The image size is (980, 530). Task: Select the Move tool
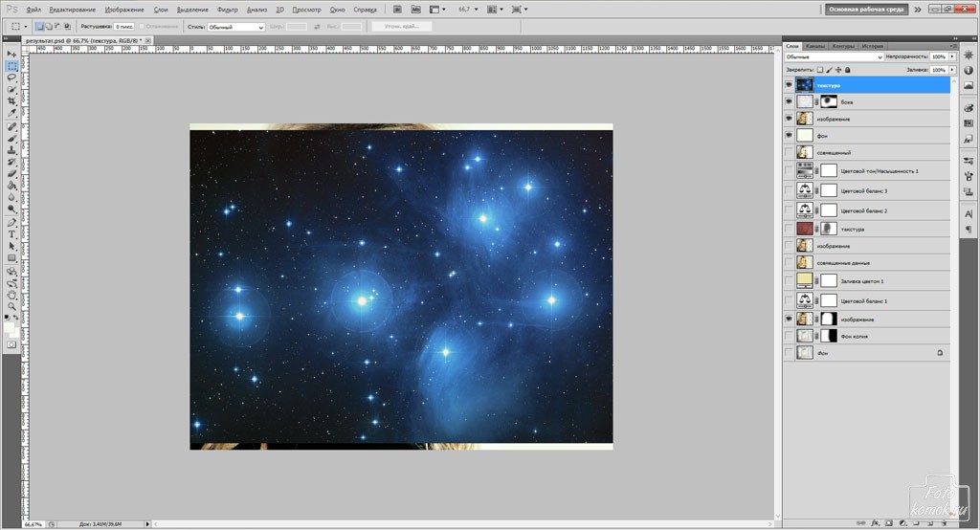coord(11,54)
